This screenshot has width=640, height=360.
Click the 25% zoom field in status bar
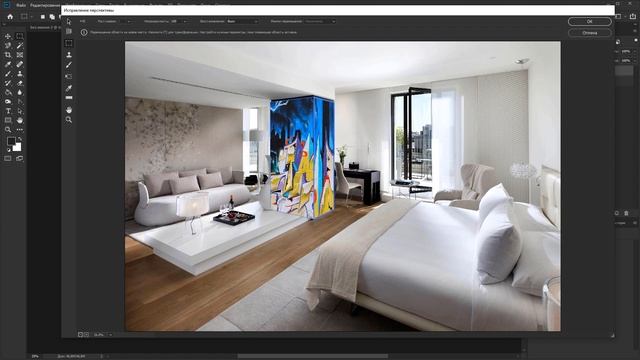tap(35, 356)
